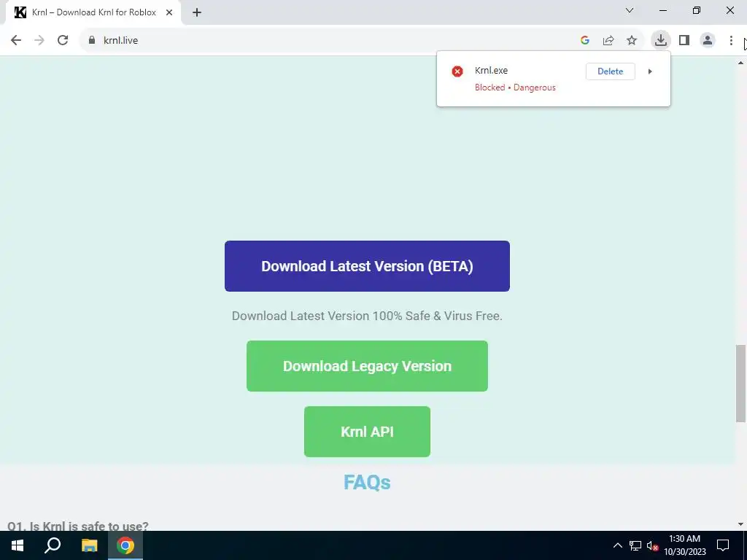Click the 'Blocked • Dangerous' warning text
Screen dimensions: 747x560
coord(515,87)
